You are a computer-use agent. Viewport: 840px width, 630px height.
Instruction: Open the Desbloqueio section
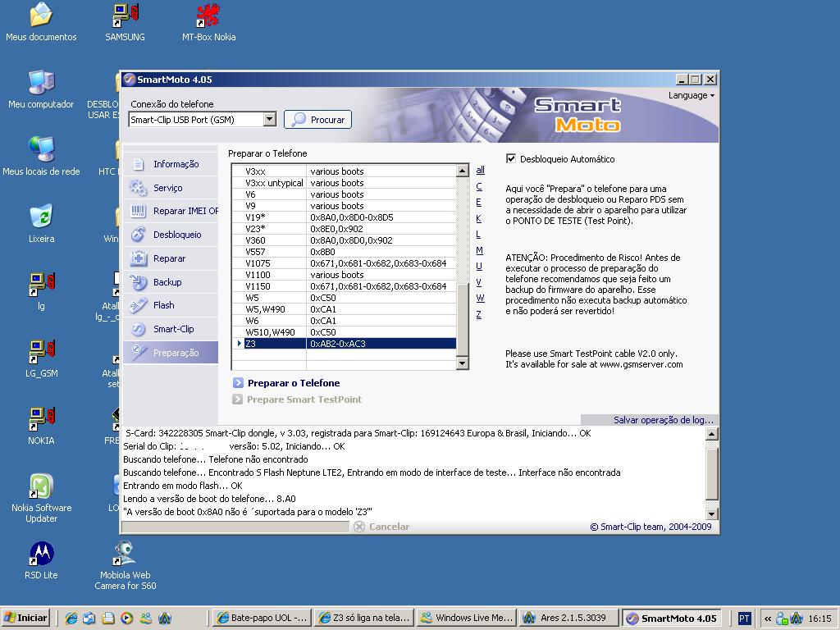coord(171,235)
